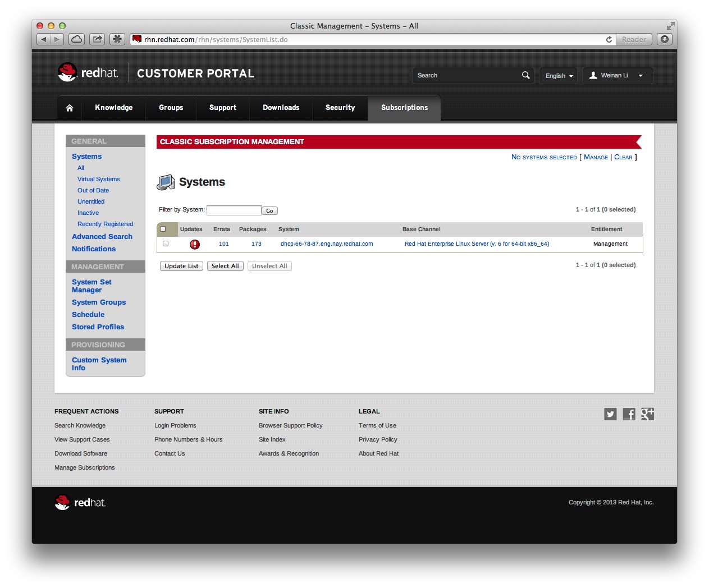709x588 pixels.
Task: Click Manage Subscriptions footer link
Action: [x=85, y=467]
